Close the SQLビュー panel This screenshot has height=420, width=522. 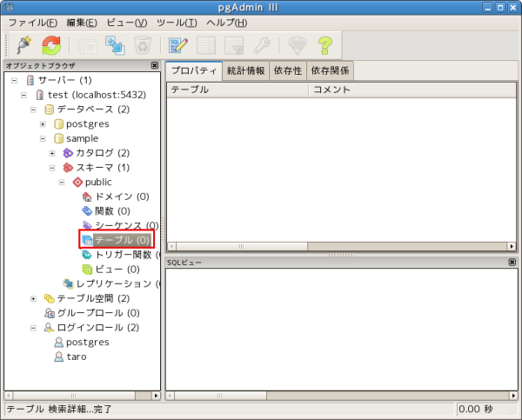pyautogui.click(x=512, y=263)
